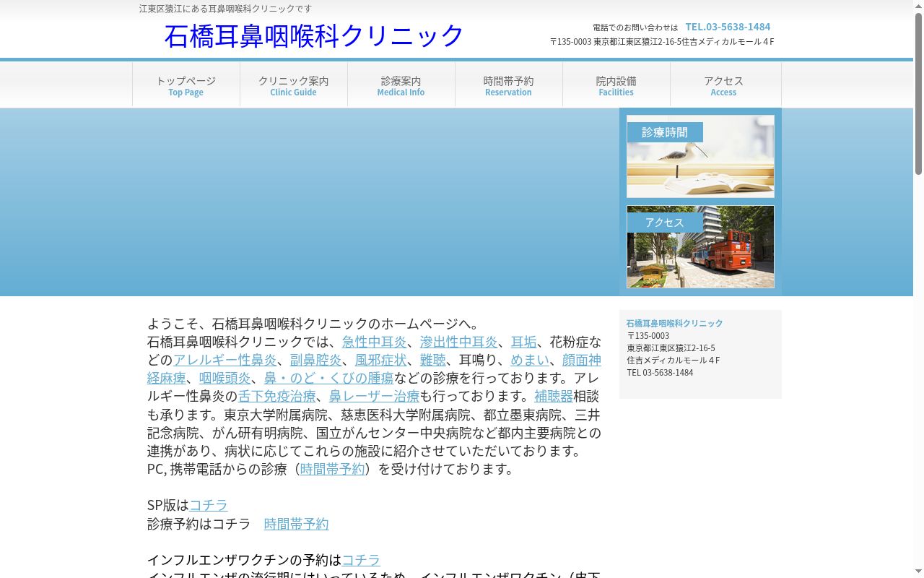Follow the 急性中耳炎 link
The width and height of the screenshot is (924, 578).
pyautogui.click(x=375, y=342)
